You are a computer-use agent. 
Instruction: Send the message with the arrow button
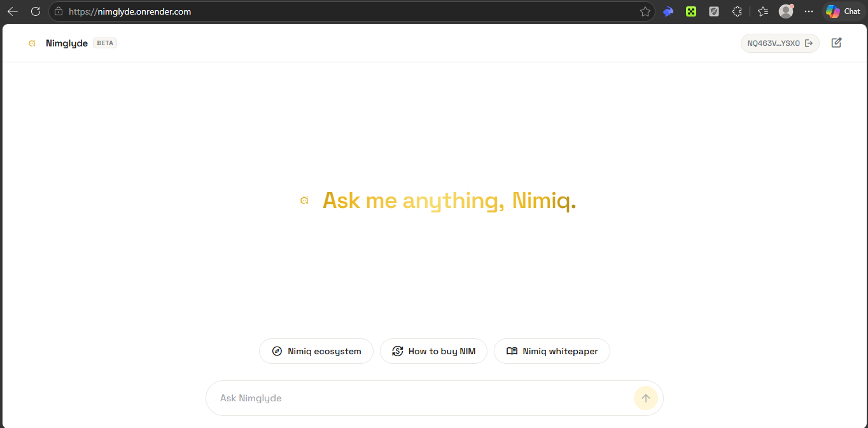coord(646,398)
